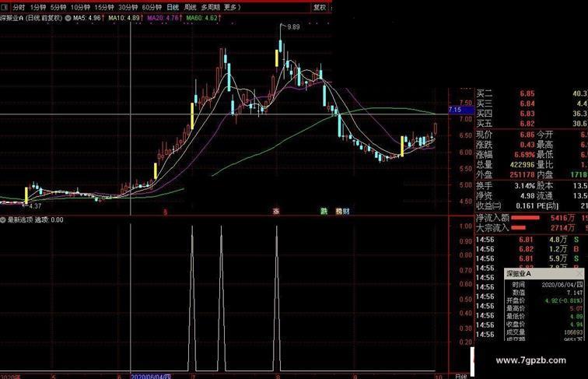Click the 外盘 251178 value

point(522,175)
